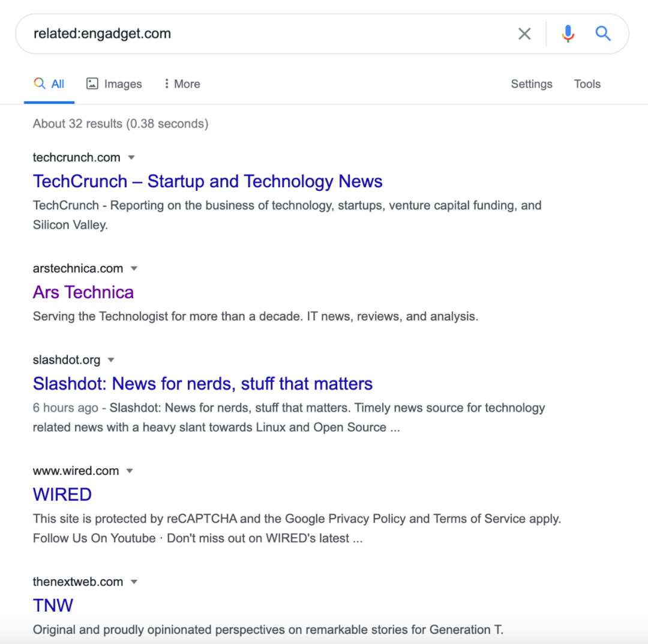Switch to the Images tab
Image resolution: width=648 pixels, height=644 pixels.
114,84
